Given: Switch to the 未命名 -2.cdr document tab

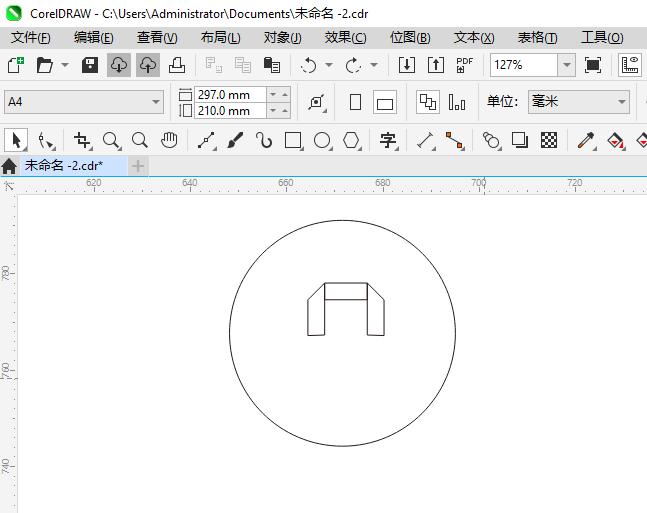Looking at the screenshot, I should 64,165.
